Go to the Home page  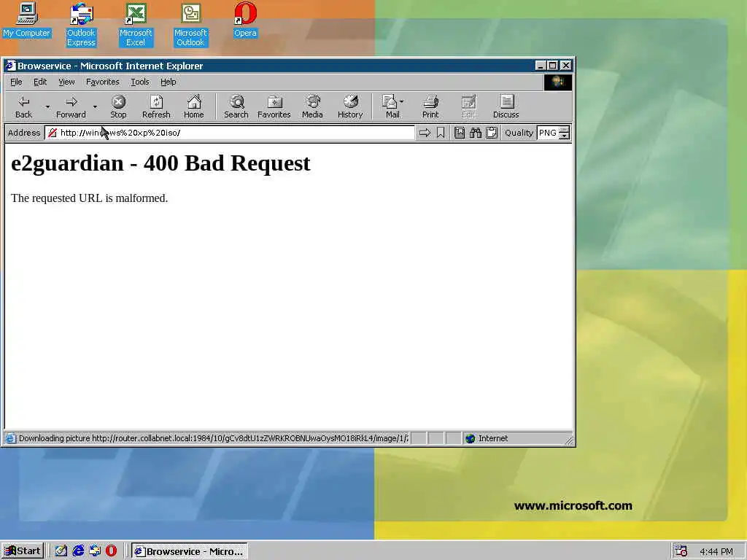coord(194,106)
